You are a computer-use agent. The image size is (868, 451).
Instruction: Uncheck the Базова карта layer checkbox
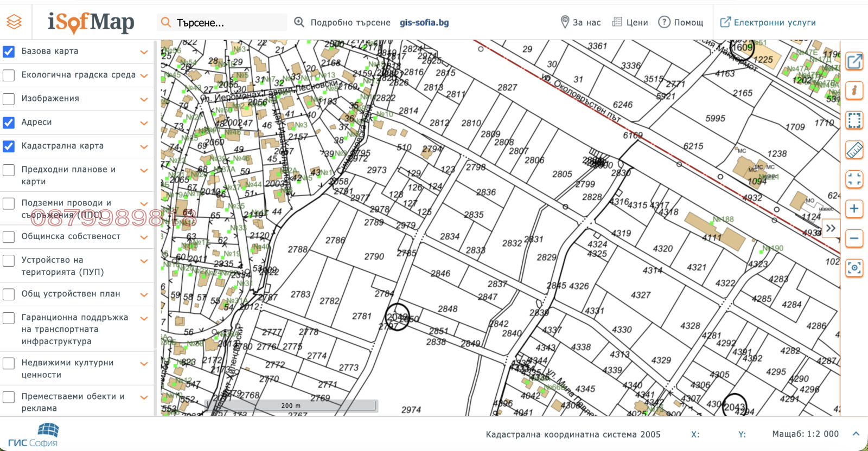9,51
